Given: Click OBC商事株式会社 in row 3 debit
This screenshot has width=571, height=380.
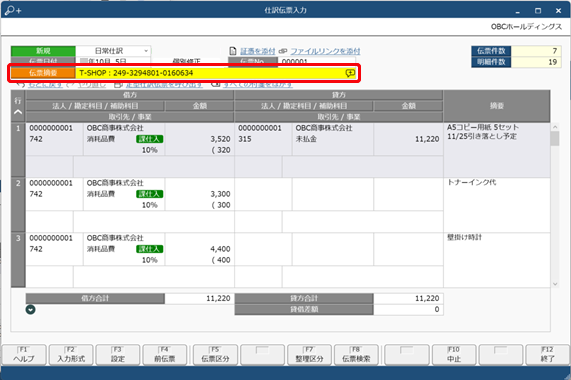Looking at the screenshot, I should 115,238.
